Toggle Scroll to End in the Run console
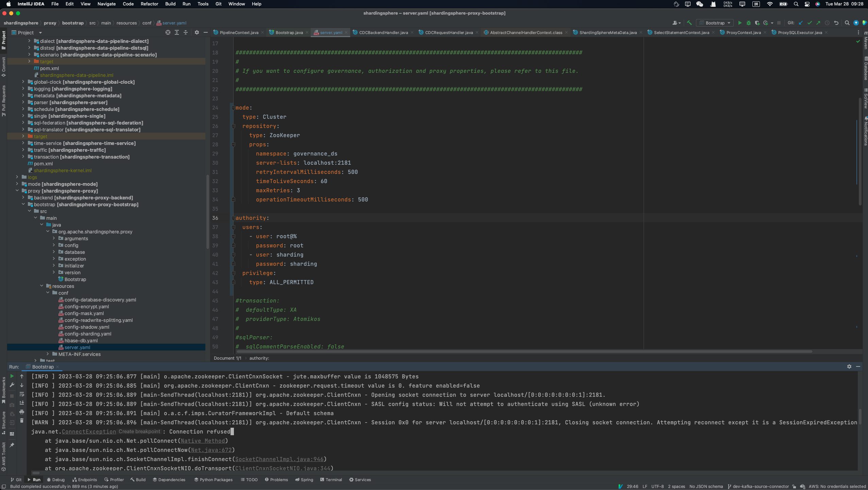Viewport: 868px width, 490px height. [22, 403]
